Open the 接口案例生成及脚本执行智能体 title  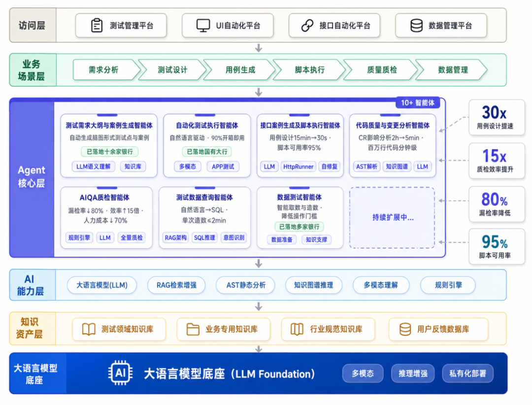click(300, 126)
